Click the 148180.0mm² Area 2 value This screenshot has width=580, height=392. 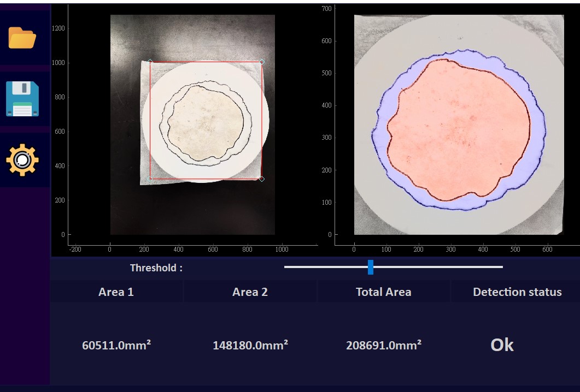250,345
